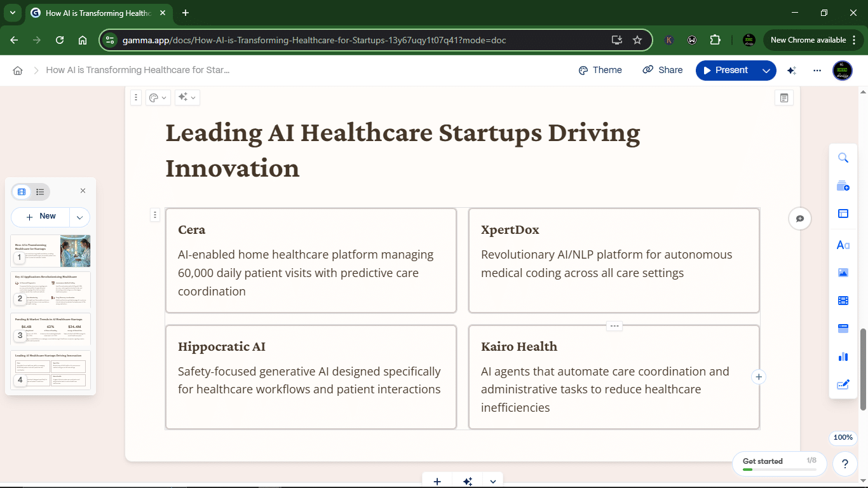868x488 pixels.
Task: Open the Get started checklist
Action: click(779, 464)
